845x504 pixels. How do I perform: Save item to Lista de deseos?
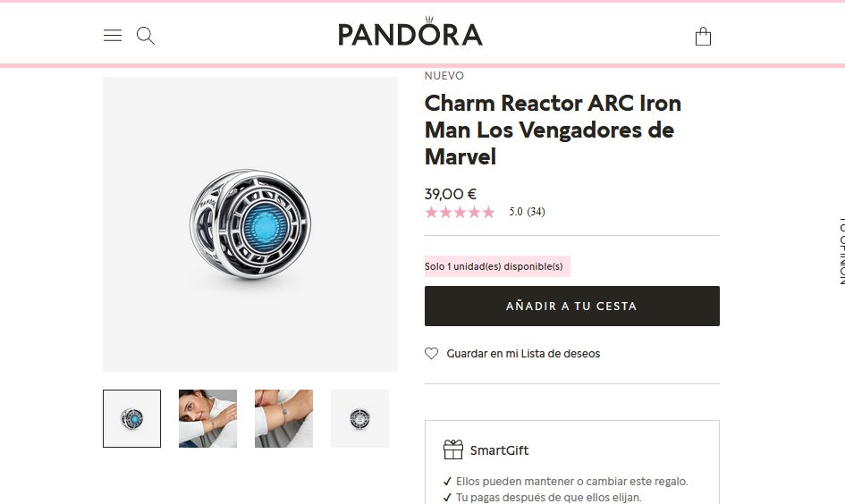click(x=523, y=354)
